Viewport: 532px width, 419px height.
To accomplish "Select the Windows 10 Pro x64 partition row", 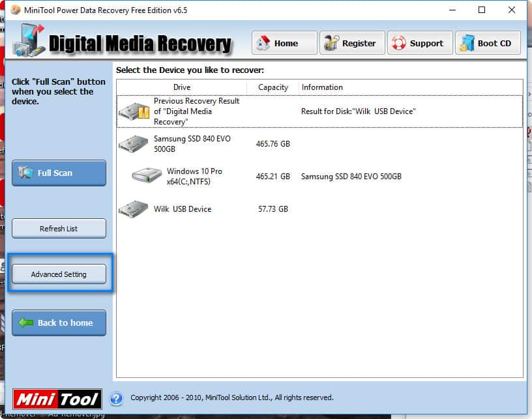I will (x=194, y=176).
